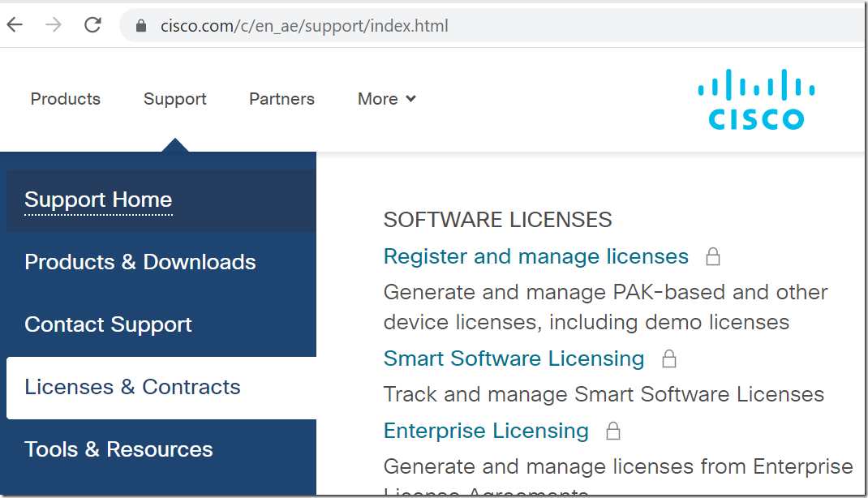
Task: Select Licenses & Contracts in the sidebar
Action: 161,388
